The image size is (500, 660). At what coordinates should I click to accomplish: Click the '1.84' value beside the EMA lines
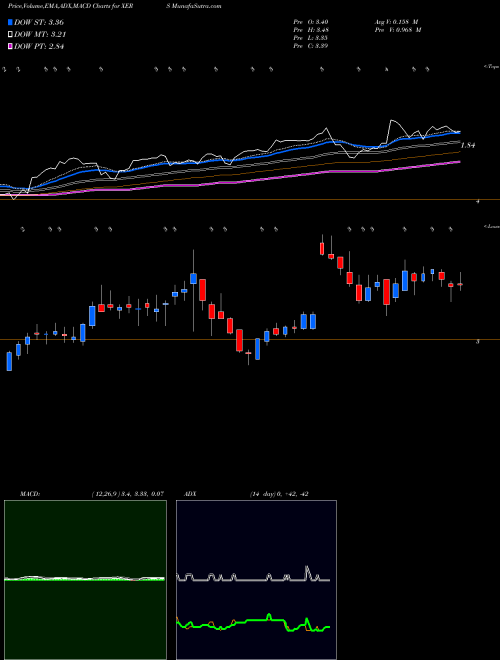(x=468, y=145)
